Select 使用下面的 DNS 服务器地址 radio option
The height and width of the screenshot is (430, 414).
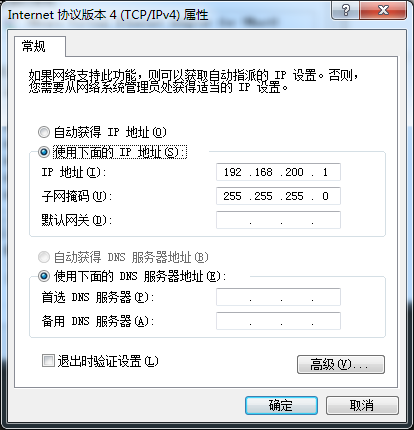(x=44, y=276)
